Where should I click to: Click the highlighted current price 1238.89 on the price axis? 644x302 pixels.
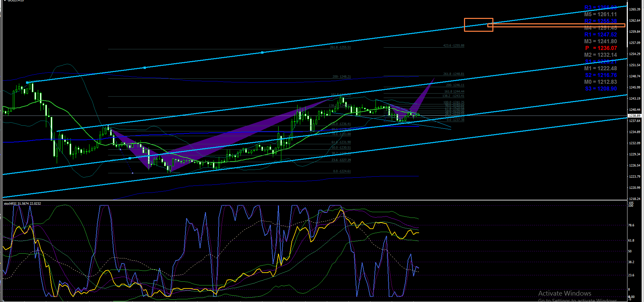pyautogui.click(x=634, y=116)
